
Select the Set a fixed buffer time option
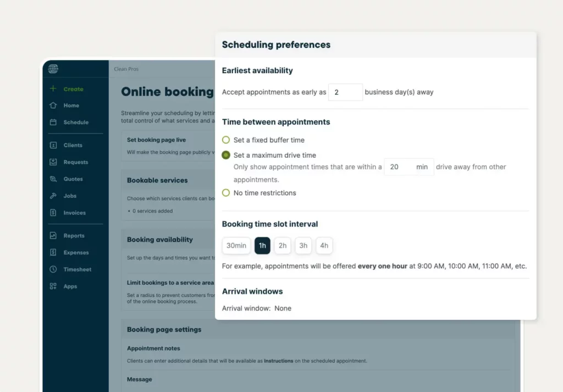[x=226, y=140]
